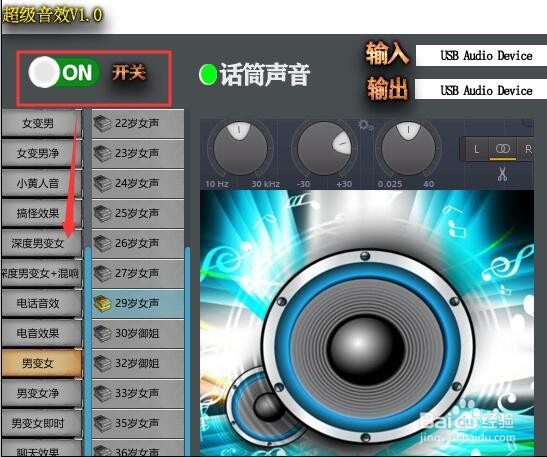
Task: Click the -30 to +30 gain knob
Action: (x=324, y=148)
